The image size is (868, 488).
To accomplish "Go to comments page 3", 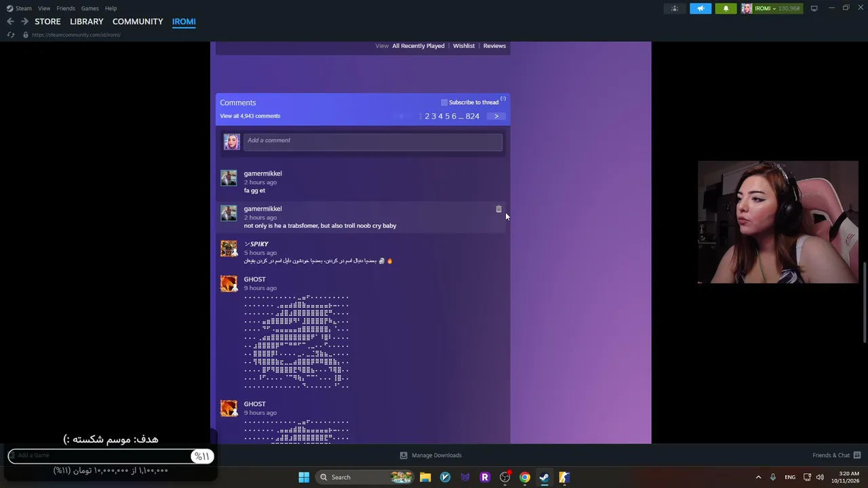I will [x=434, y=116].
